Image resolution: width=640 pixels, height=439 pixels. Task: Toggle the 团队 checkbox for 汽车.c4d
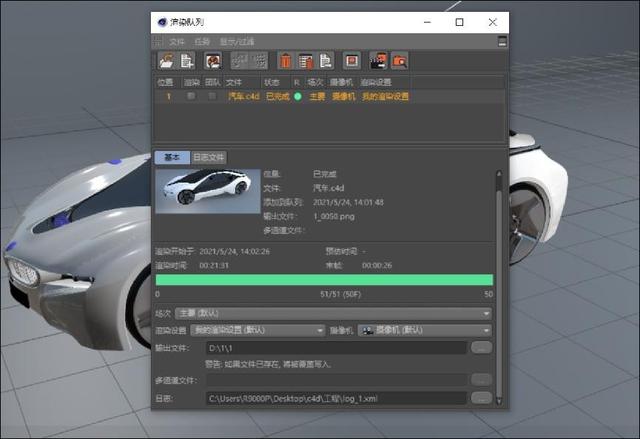pos(211,97)
